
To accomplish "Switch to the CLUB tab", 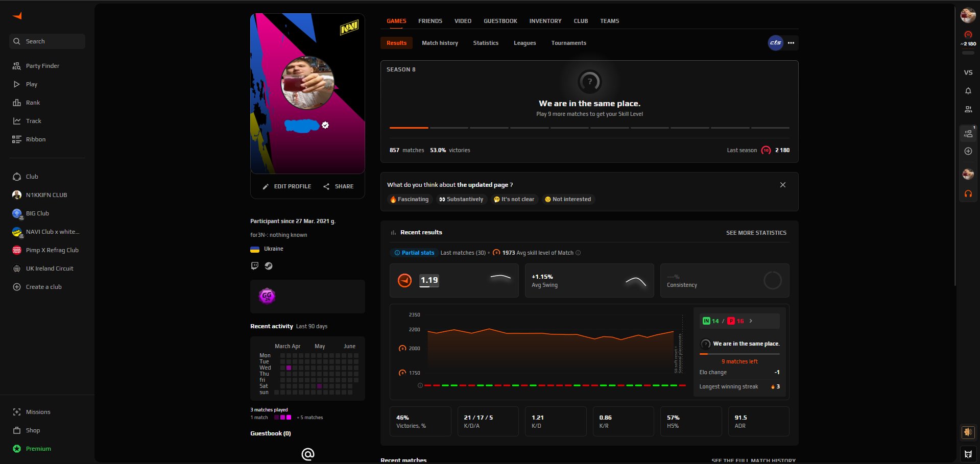I will [x=581, y=21].
